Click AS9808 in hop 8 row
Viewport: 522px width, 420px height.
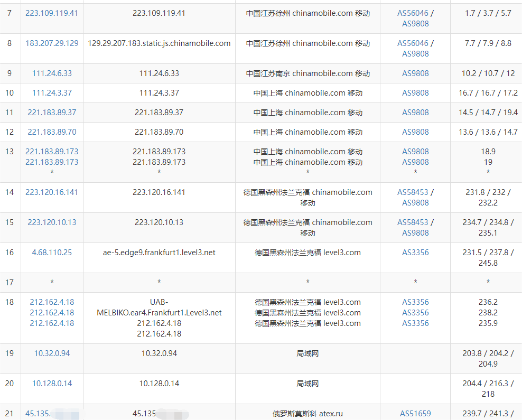click(x=415, y=54)
